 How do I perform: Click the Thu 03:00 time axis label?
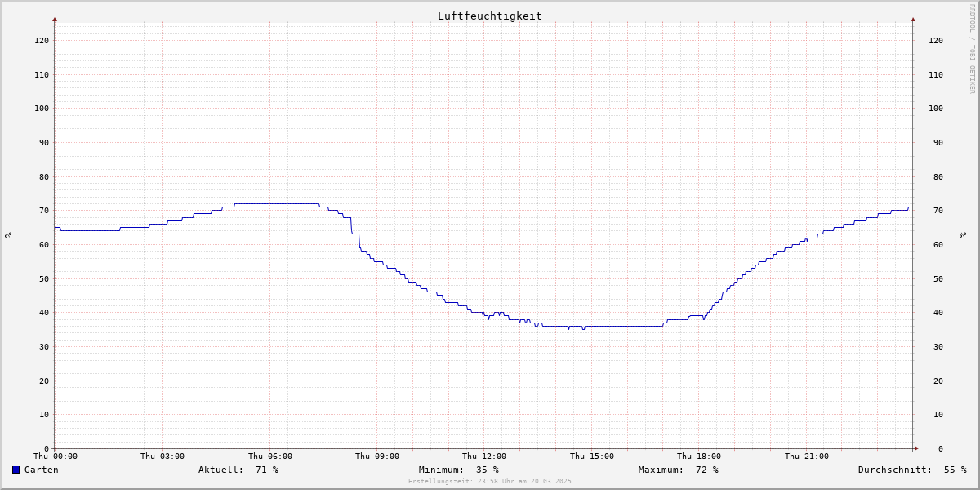(163, 457)
